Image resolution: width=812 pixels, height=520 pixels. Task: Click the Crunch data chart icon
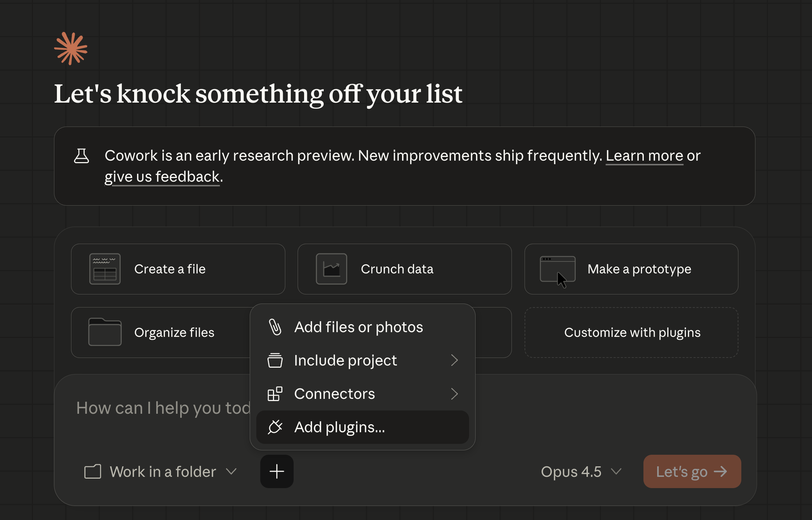(x=332, y=269)
